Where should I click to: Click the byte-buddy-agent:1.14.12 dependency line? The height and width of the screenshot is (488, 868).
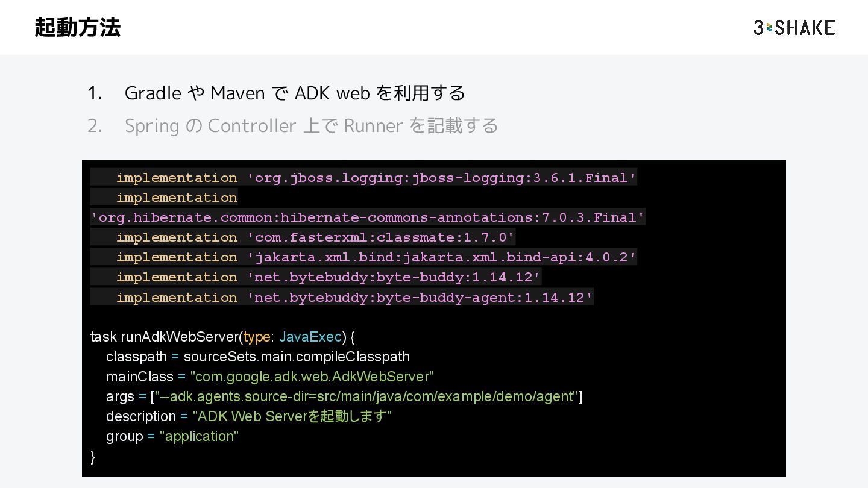[x=354, y=298]
